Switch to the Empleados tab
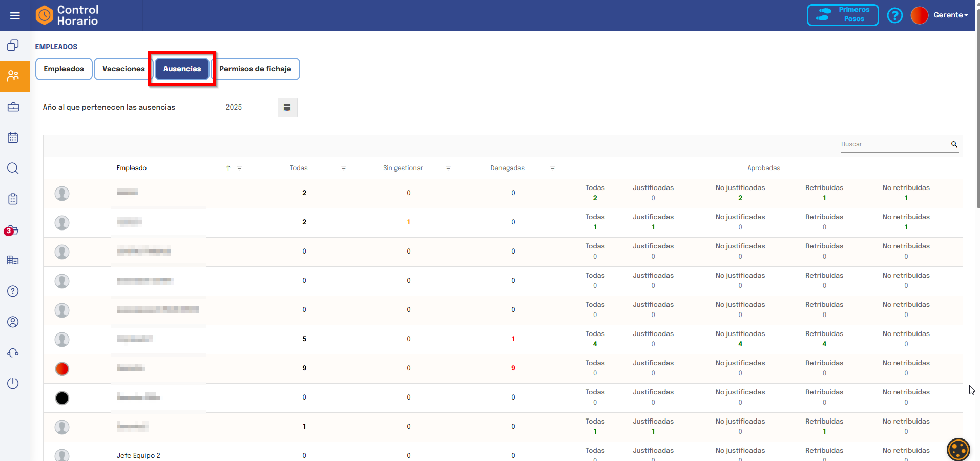 point(64,69)
